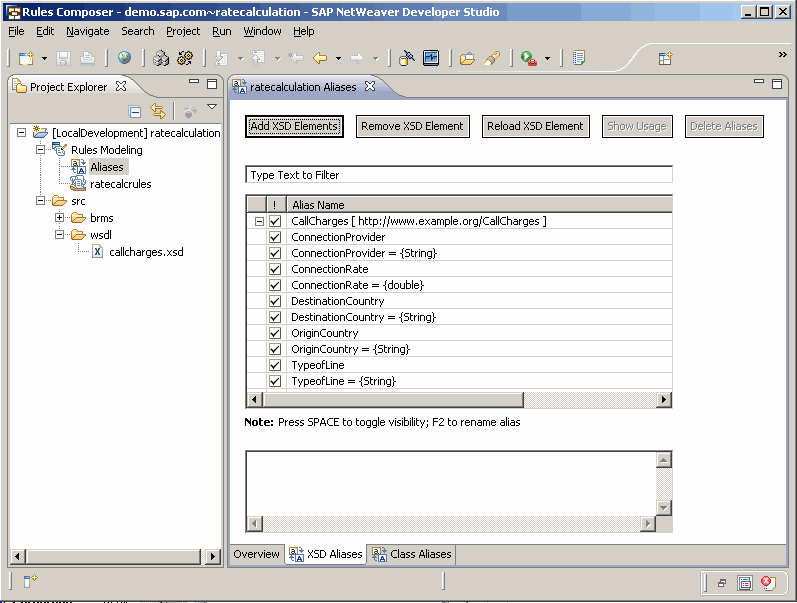The height and width of the screenshot is (603, 797).
Task: Click the open folder toolbar icon
Action: pos(467,59)
